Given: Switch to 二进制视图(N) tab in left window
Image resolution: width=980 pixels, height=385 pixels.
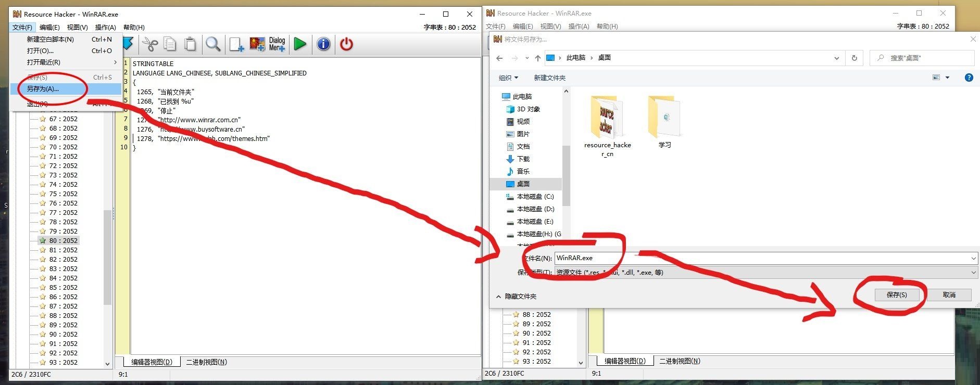Looking at the screenshot, I should click(207, 362).
